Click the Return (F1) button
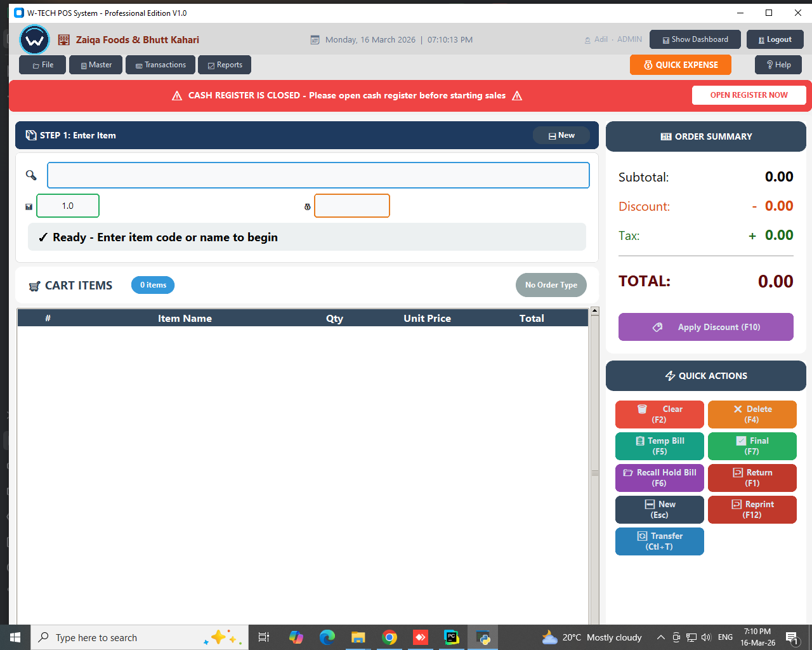Viewport: 812px width, 650px height. click(x=752, y=478)
